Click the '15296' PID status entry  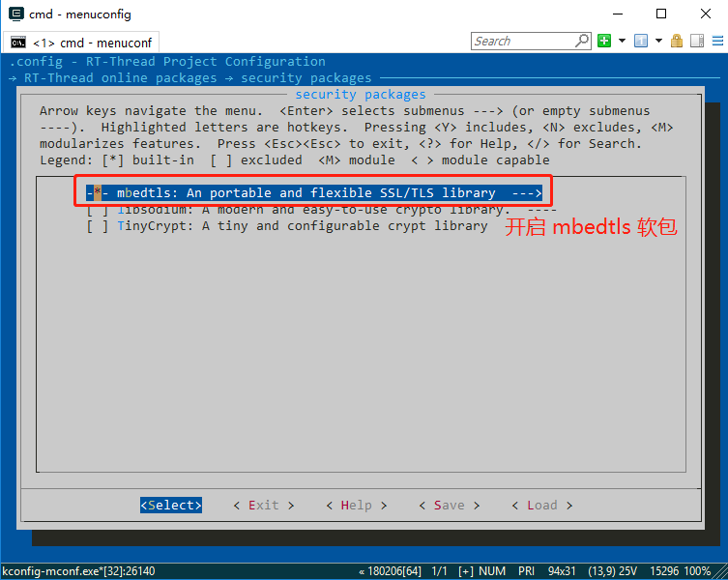point(664,571)
